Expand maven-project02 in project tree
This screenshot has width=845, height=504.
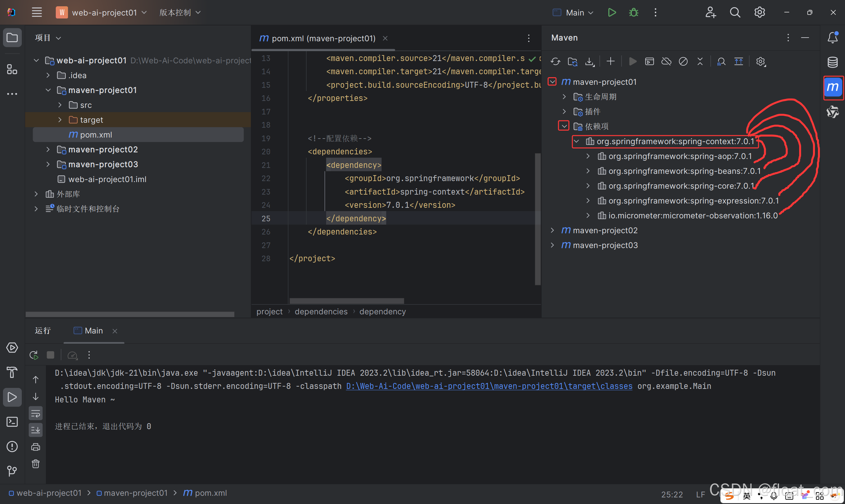(x=48, y=149)
